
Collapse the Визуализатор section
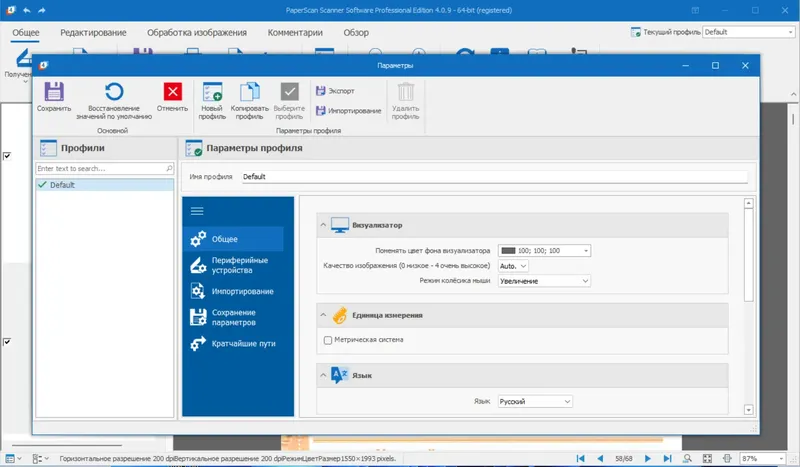[x=323, y=225]
